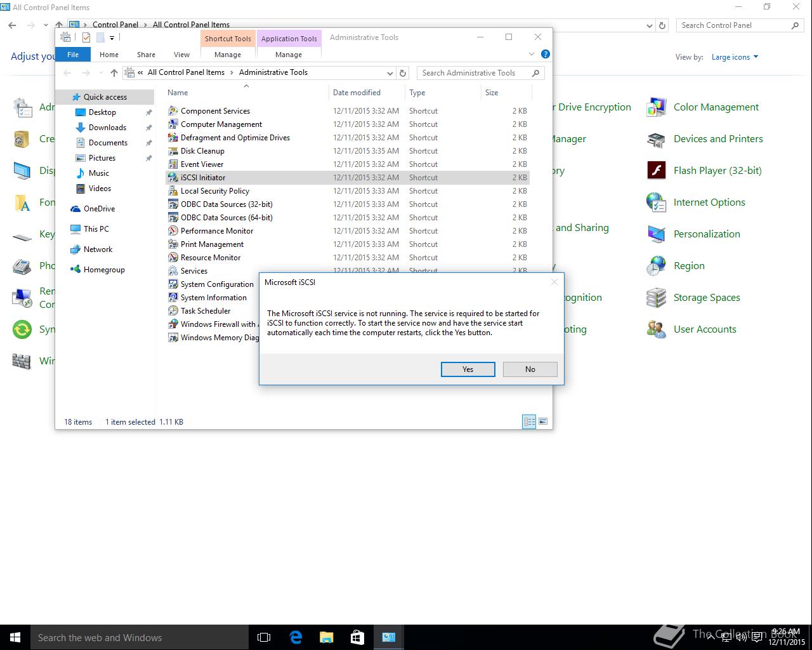Open Quick access in navigation pane

(105, 97)
